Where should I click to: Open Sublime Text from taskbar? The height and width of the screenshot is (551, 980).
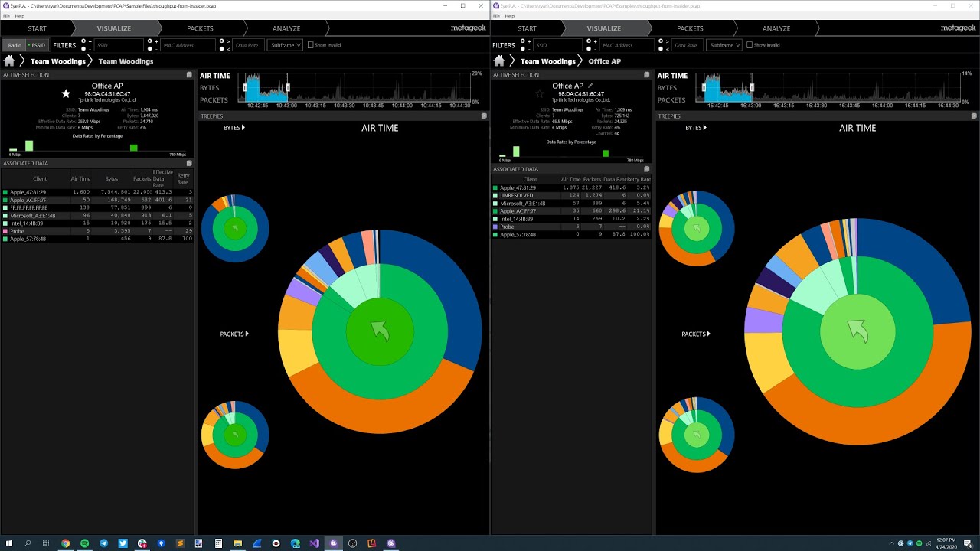click(180, 543)
